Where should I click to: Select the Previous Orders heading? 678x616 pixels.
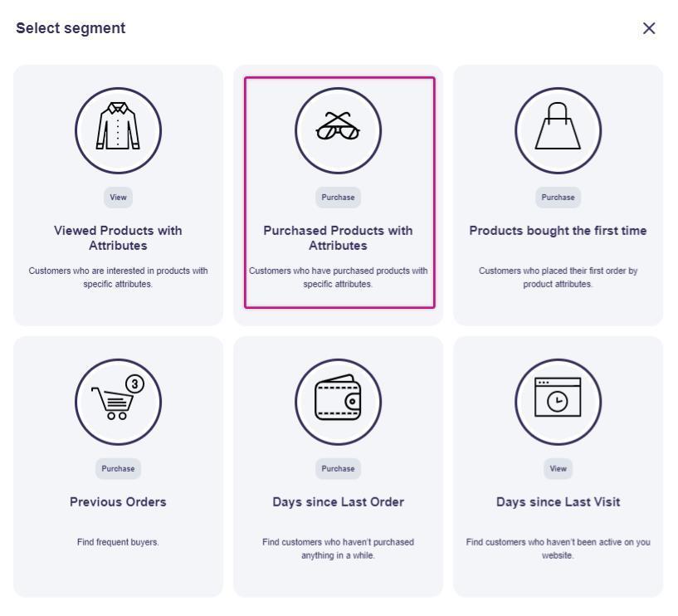pyautogui.click(x=118, y=502)
